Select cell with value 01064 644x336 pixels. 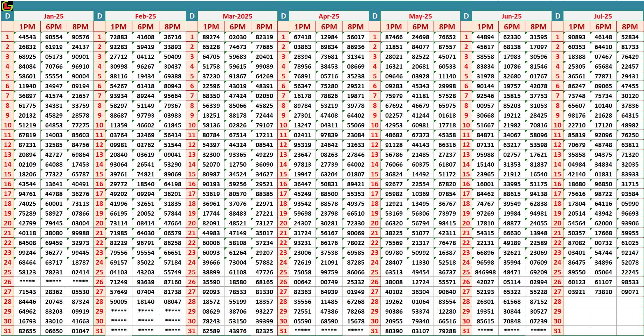(x=421, y=302)
